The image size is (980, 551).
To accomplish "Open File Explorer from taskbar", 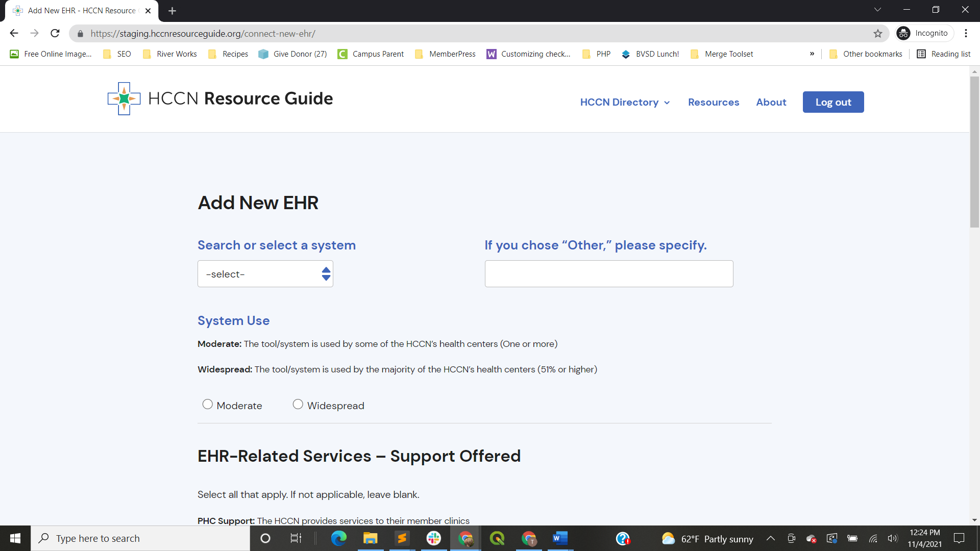I will (x=371, y=538).
